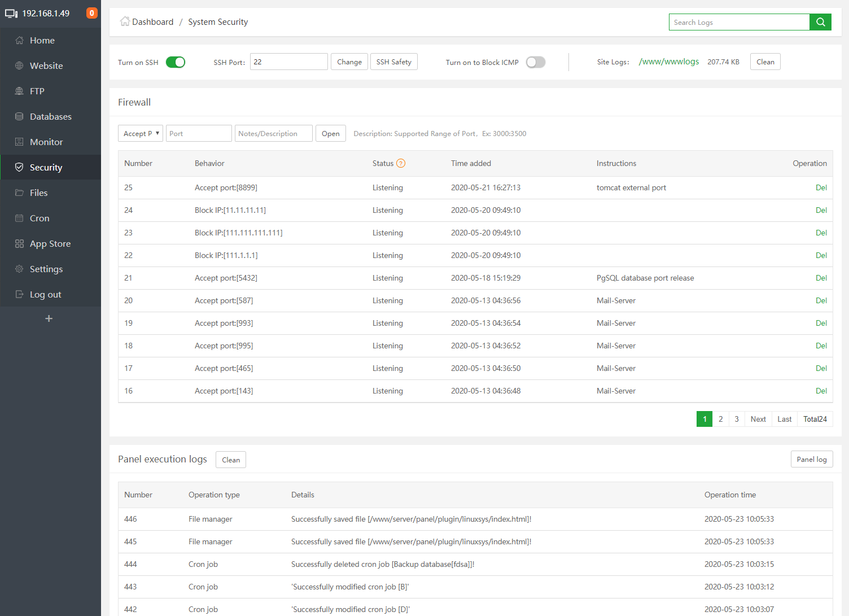Open the Monitor menu item

point(46,142)
